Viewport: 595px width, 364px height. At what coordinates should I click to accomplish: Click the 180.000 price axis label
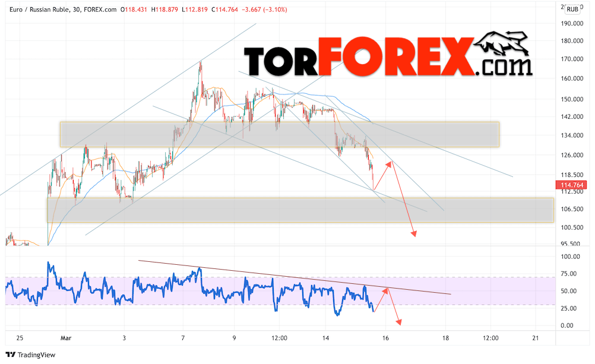572,41
